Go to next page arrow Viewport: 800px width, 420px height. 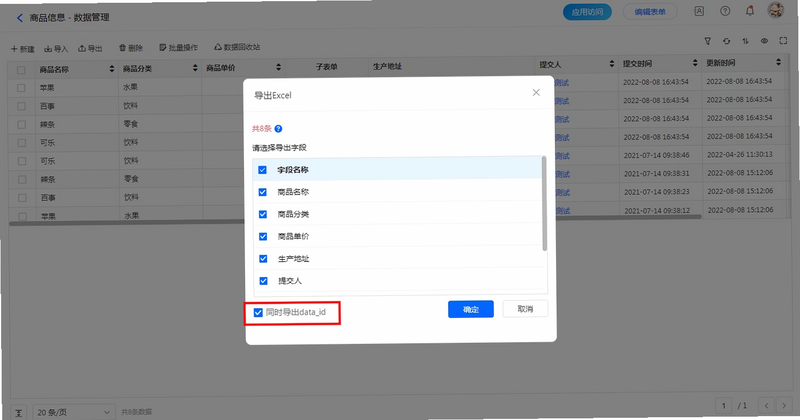tap(784, 406)
